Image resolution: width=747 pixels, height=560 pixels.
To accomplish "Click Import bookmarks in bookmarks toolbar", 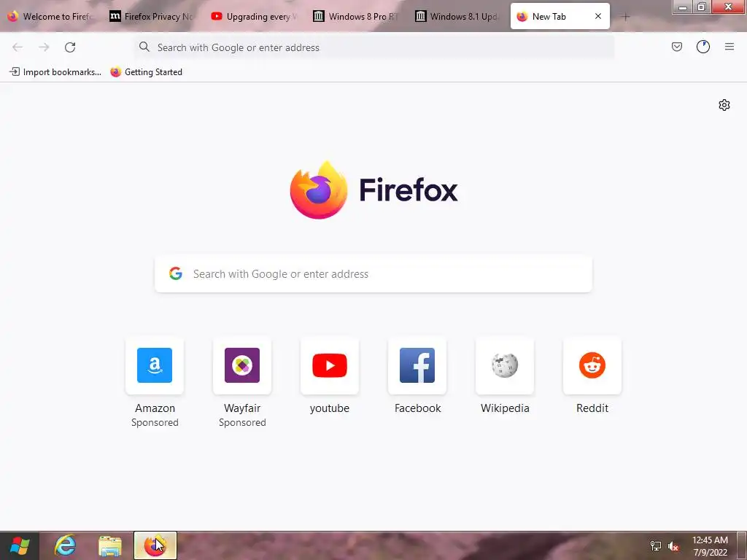I will coord(55,72).
